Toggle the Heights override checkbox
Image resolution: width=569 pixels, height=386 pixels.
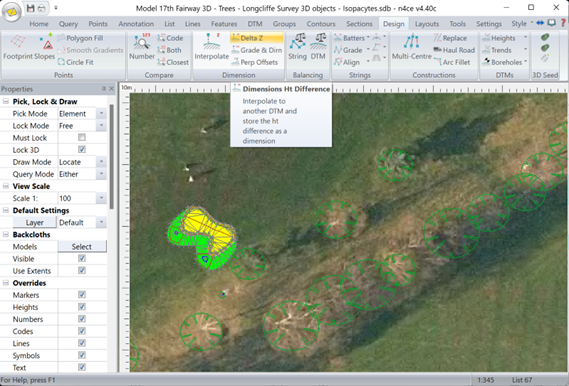[82, 307]
